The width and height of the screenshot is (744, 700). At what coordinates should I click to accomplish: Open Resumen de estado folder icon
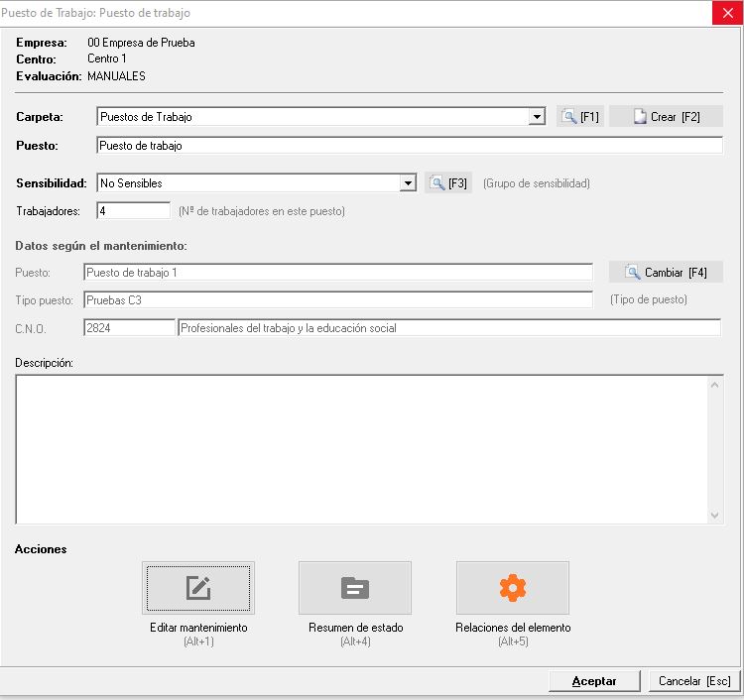pyautogui.click(x=354, y=588)
